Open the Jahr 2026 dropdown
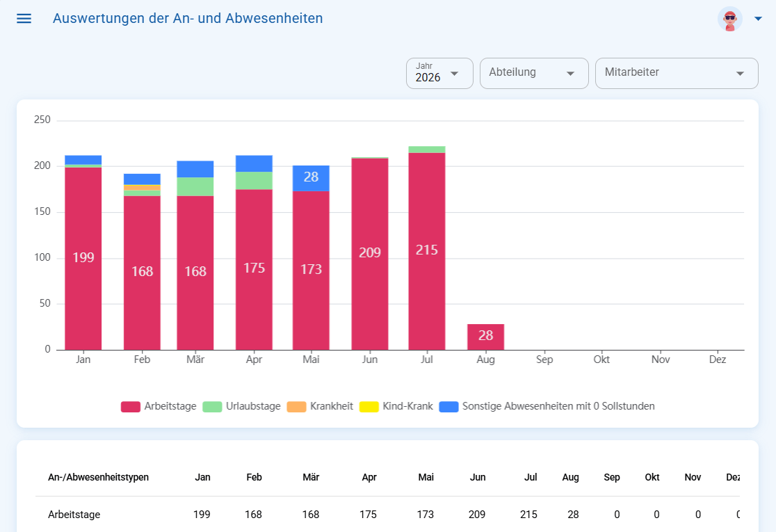 point(439,73)
